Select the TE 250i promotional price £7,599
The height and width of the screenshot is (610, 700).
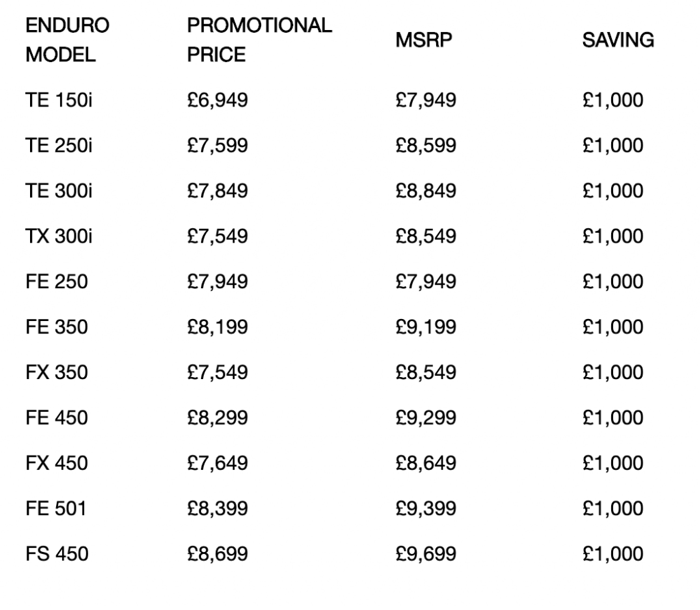(x=217, y=145)
